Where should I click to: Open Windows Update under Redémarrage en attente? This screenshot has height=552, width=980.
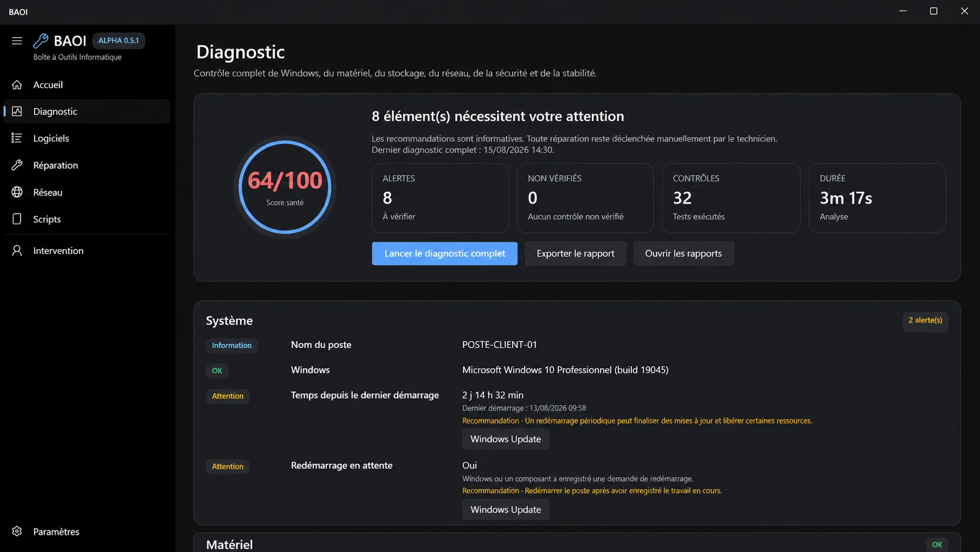coord(505,509)
